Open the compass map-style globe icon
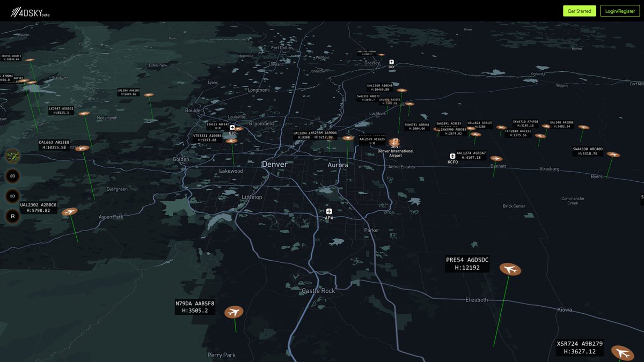Screen dimensions: 644x362 12,157
